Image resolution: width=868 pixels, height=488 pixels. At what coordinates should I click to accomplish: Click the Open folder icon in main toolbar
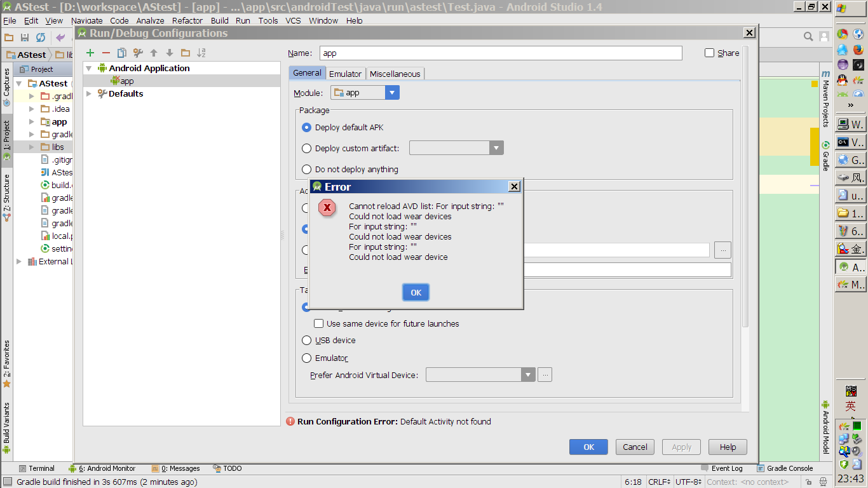[9, 37]
